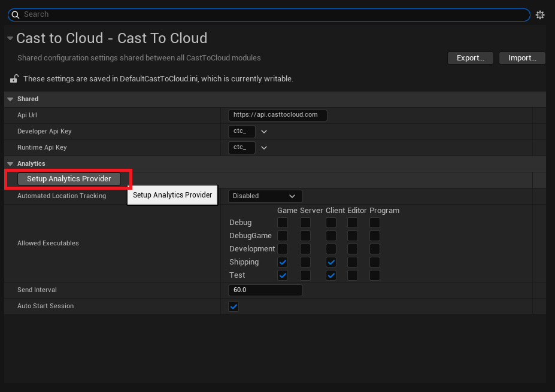Click the Import button
555x392 pixels.
point(521,57)
